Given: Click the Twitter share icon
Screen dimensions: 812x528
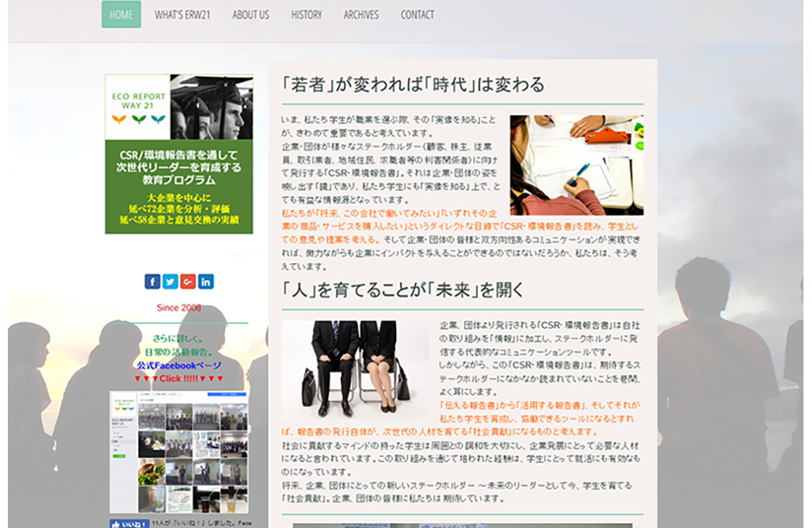Looking at the screenshot, I should pos(170,282).
